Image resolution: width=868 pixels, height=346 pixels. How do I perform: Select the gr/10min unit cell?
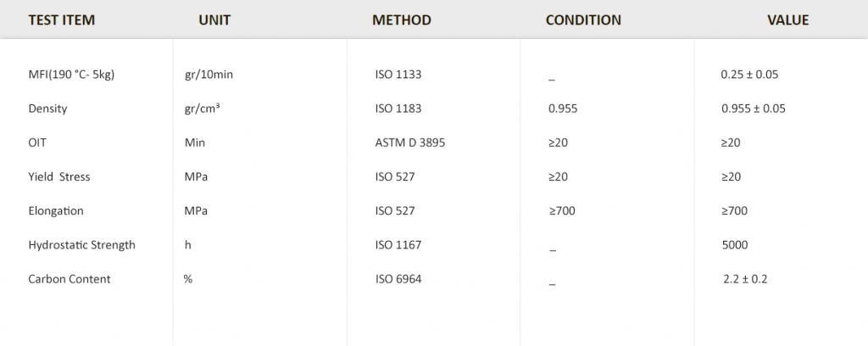pyautogui.click(x=209, y=75)
